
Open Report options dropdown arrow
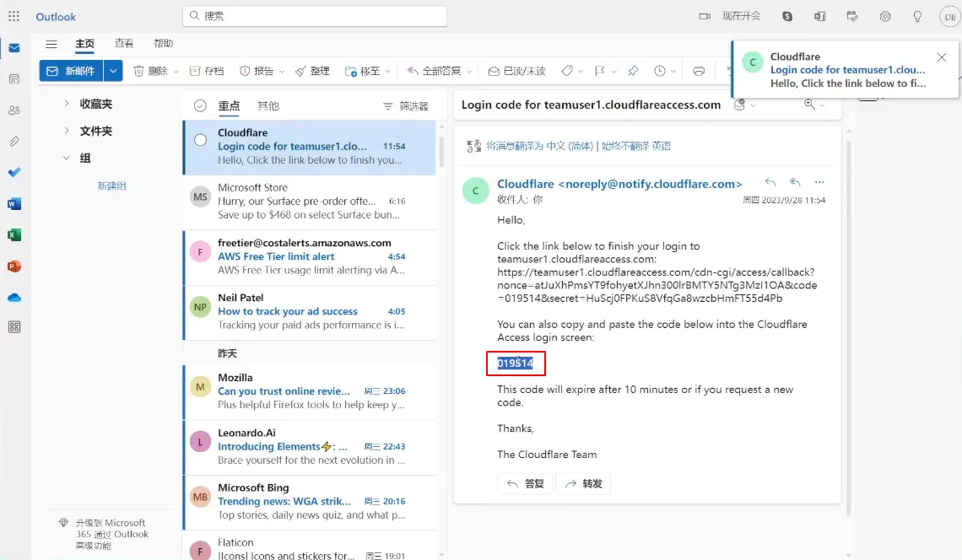point(282,72)
